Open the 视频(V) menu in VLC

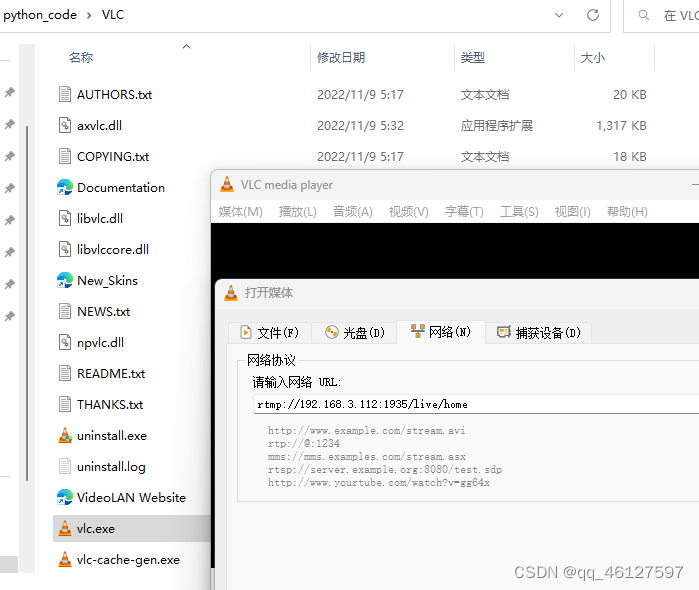pyautogui.click(x=408, y=211)
